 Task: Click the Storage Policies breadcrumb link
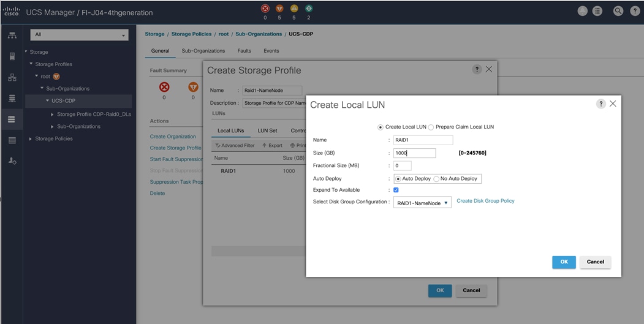click(x=191, y=34)
